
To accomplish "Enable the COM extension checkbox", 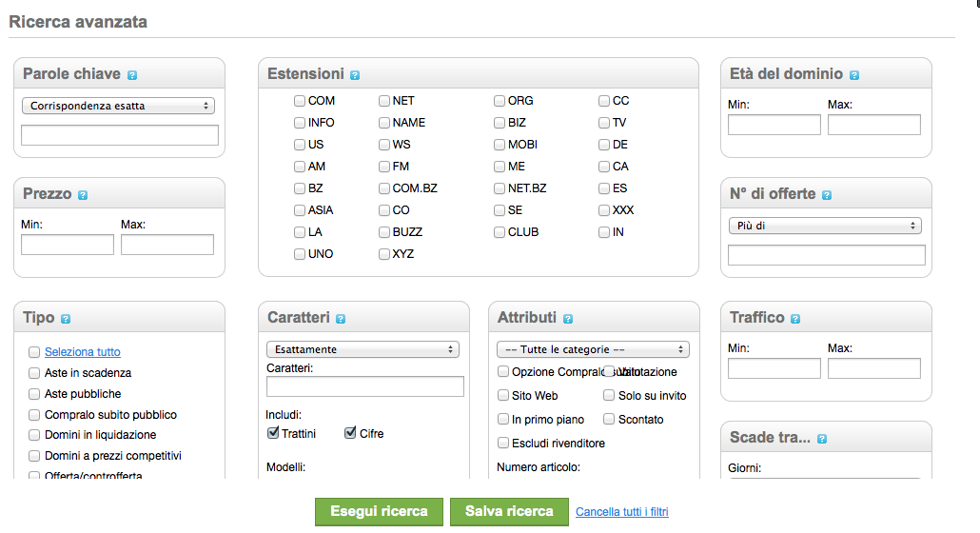I will (x=300, y=101).
